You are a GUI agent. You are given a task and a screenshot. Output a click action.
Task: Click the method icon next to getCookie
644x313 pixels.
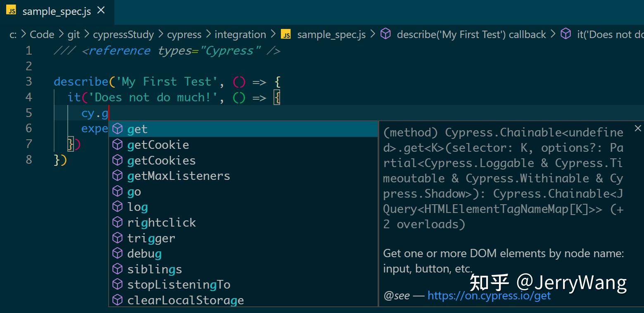[118, 144]
